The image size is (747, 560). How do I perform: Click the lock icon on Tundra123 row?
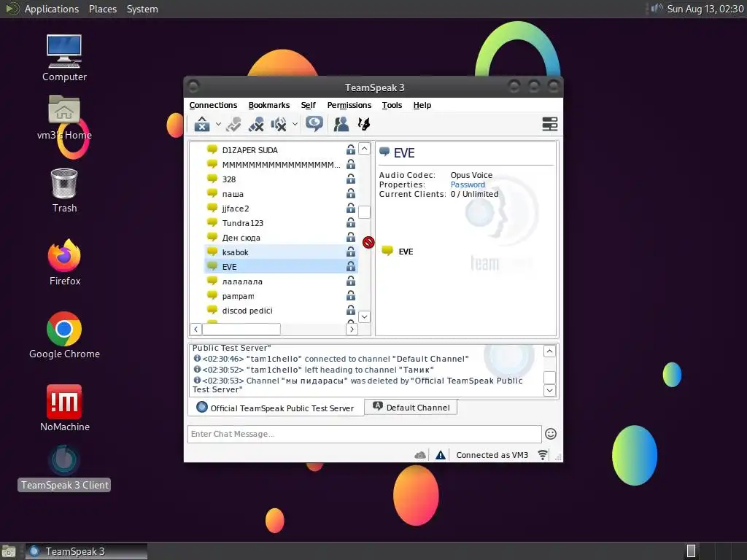[351, 222]
